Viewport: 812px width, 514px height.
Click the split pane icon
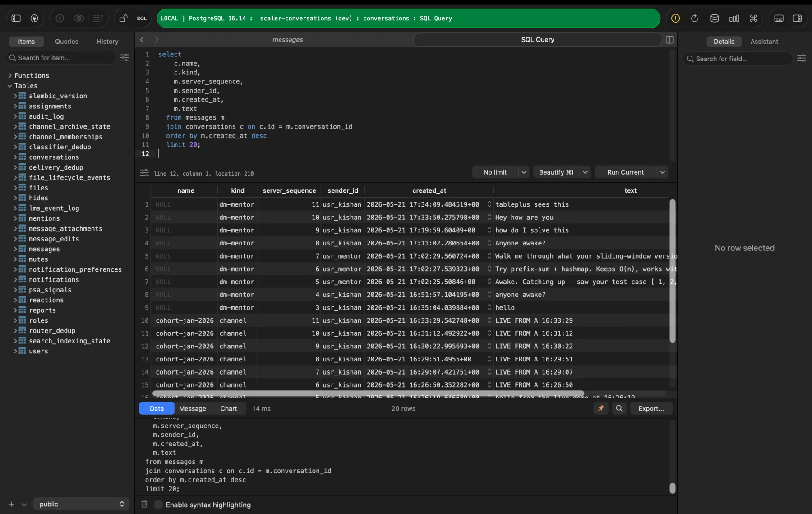pyautogui.click(x=669, y=40)
